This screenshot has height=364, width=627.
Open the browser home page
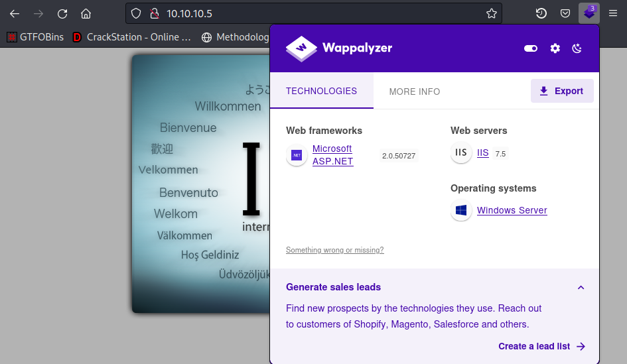pyautogui.click(x=86, y=13)
